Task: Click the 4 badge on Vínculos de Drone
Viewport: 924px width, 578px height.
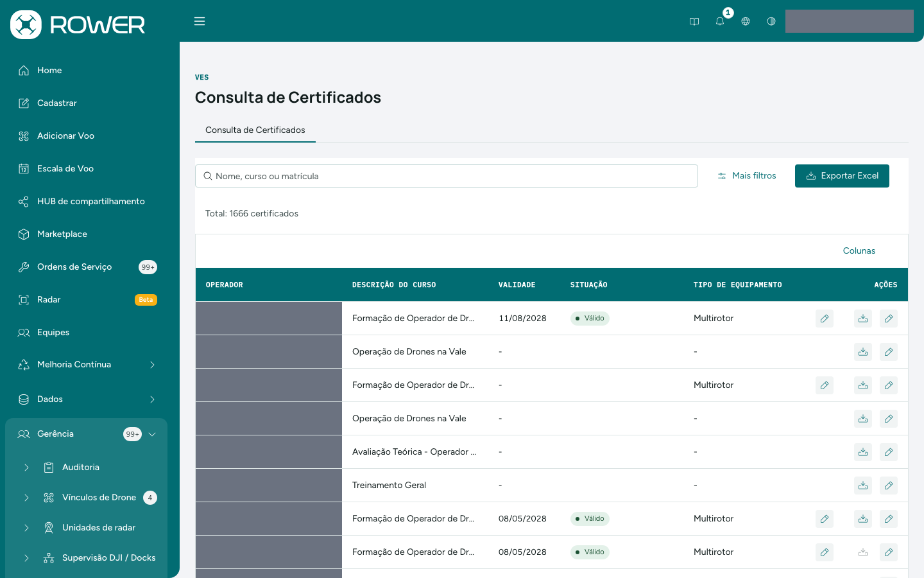Action: point(150,498)
